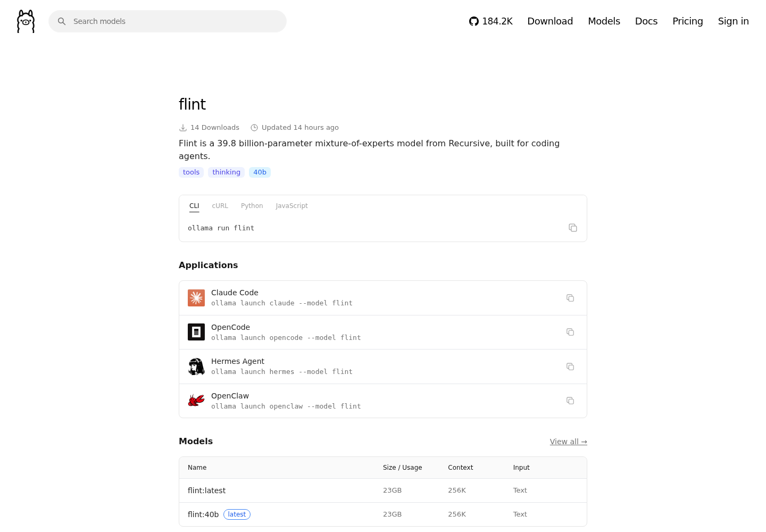Switch to the Python tab
Image resolution: width=766 pixels, height=532 pixels.
click(252, 206)
